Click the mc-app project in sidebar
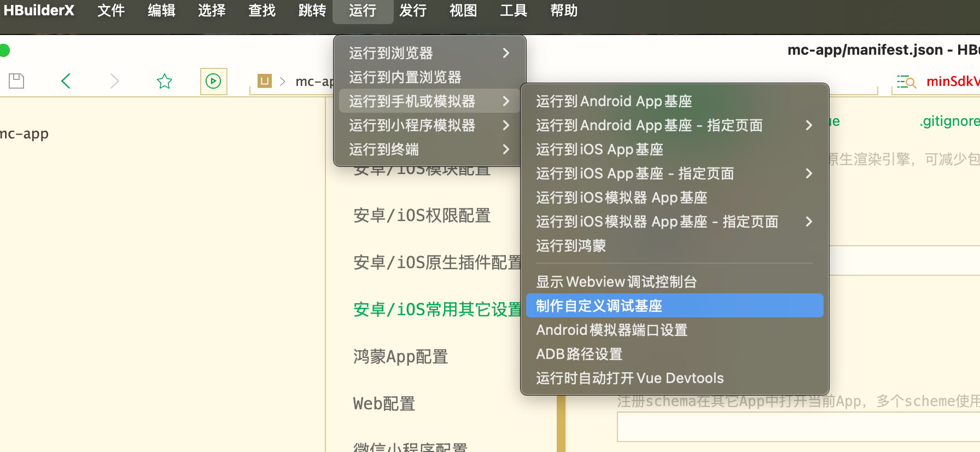This screenshot has width=980, height=452. (24, 134)
